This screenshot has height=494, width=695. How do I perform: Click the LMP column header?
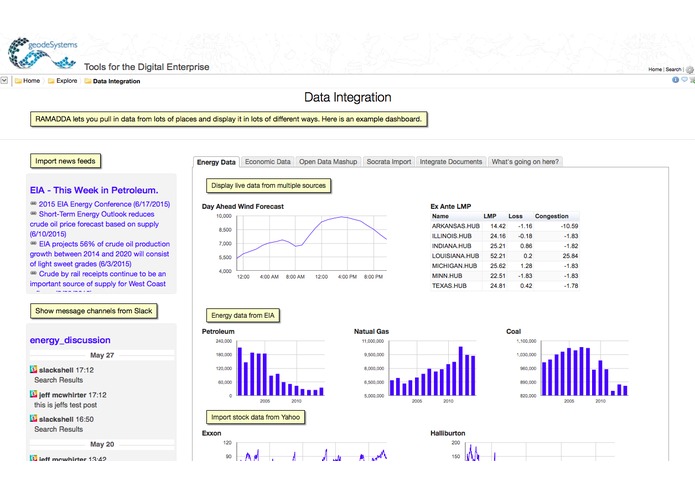pos(489,216)
